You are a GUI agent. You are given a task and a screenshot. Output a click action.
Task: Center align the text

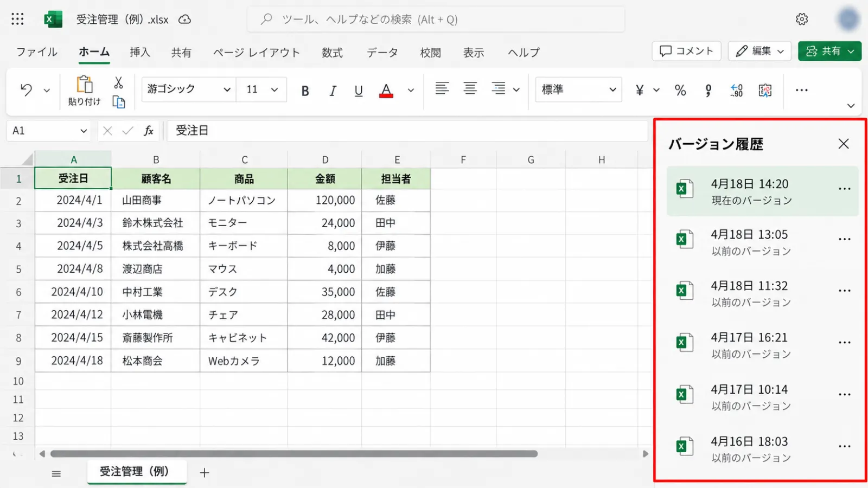pos(470,88)
